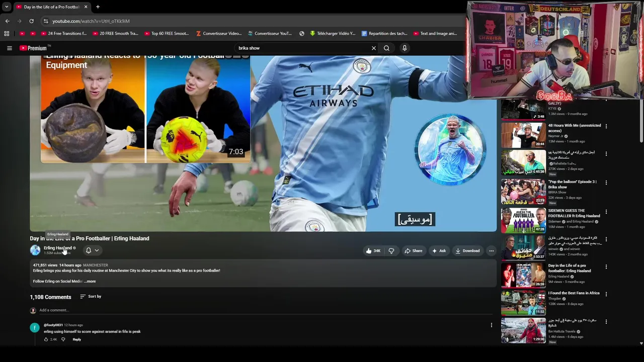The height and width of the screenshot is (362, 644).
Task: Open 'Repartition des tach...' bookmark
Action: click(x=384, y=34)
